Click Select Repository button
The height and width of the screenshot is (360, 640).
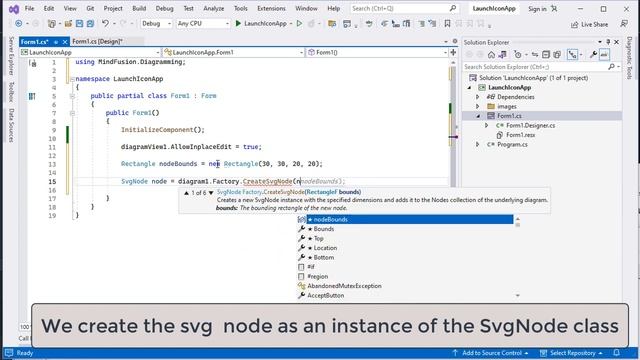coord(571,353)
